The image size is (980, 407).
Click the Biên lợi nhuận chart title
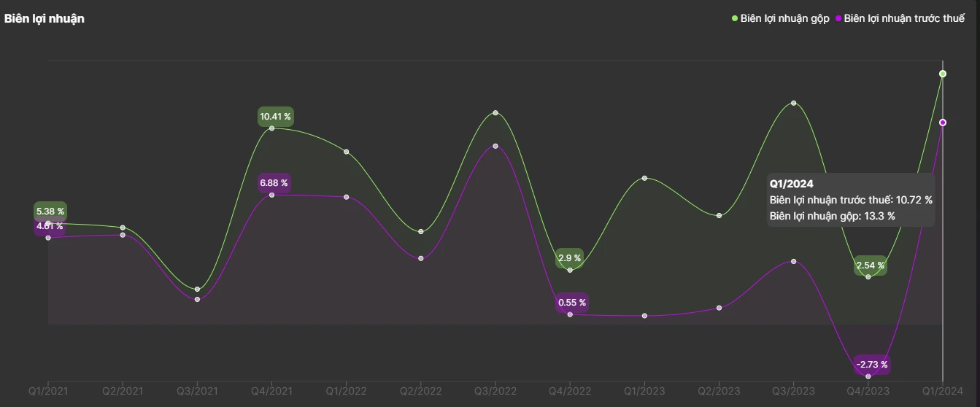point(45,19)
